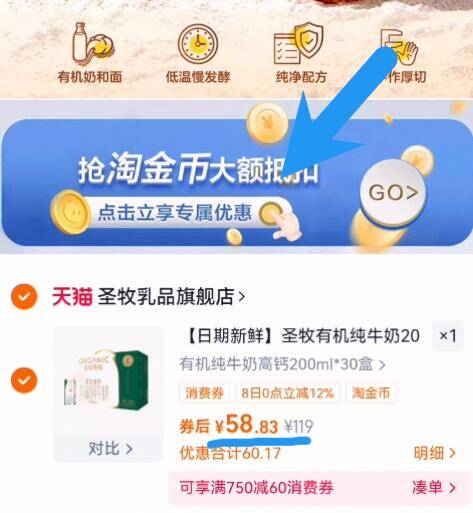Tap the 有机奶和面 milk bottle icon
The width and height of the screenshot is (473, 513).
93,44
